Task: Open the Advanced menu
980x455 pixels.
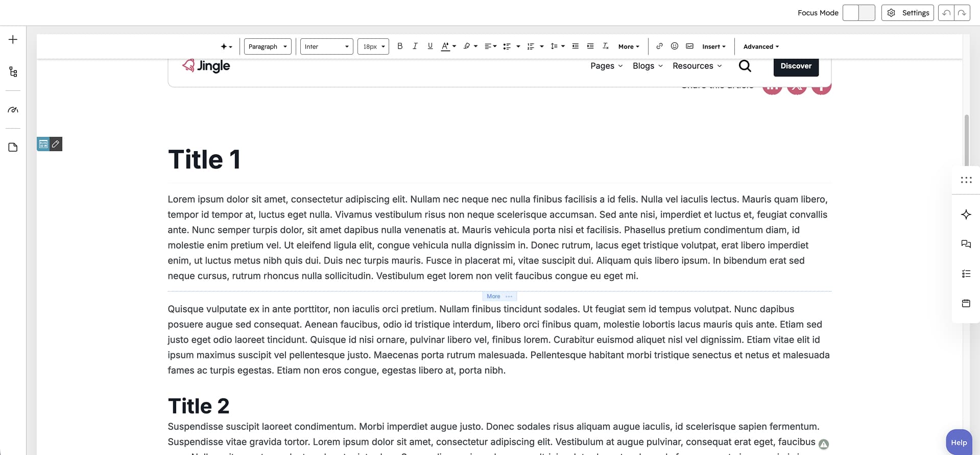Action: click(761, 46)
